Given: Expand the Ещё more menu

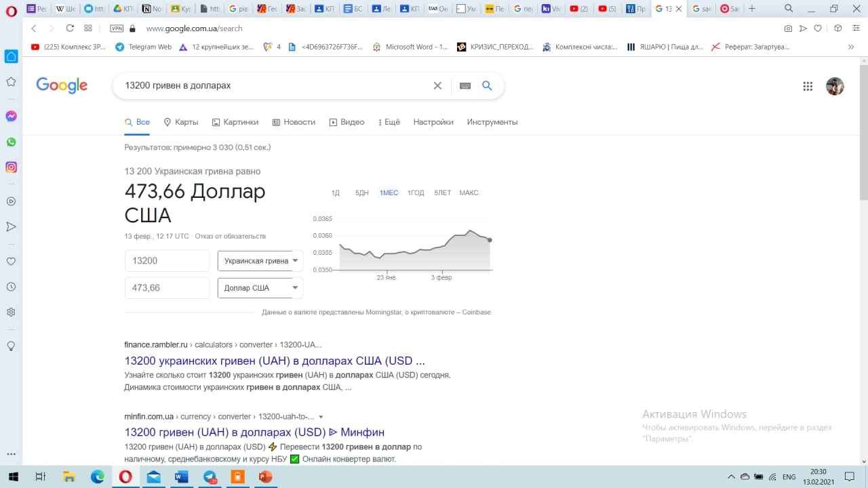Looking at the screenshot, I should coord(388,122).
